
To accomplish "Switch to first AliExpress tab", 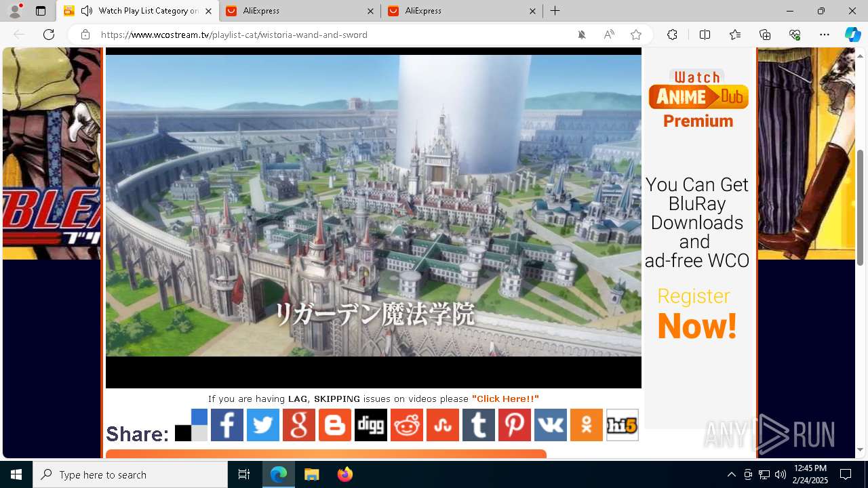I will (300, 11).
